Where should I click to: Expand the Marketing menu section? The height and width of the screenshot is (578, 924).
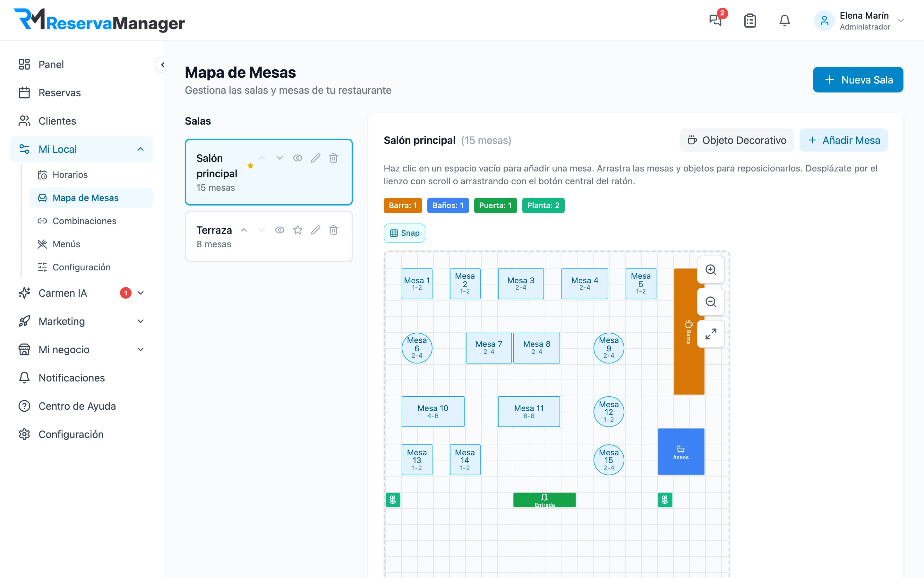click(141, 321)
